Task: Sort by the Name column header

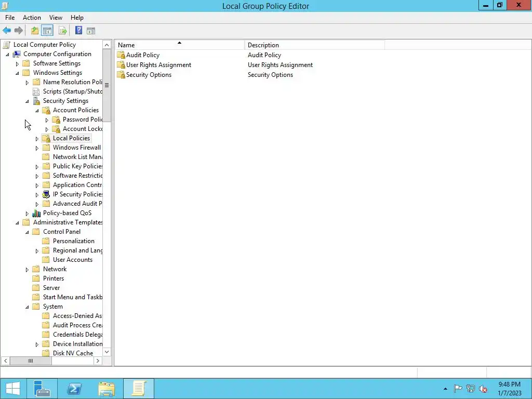Action: click(x=179, y=45)
